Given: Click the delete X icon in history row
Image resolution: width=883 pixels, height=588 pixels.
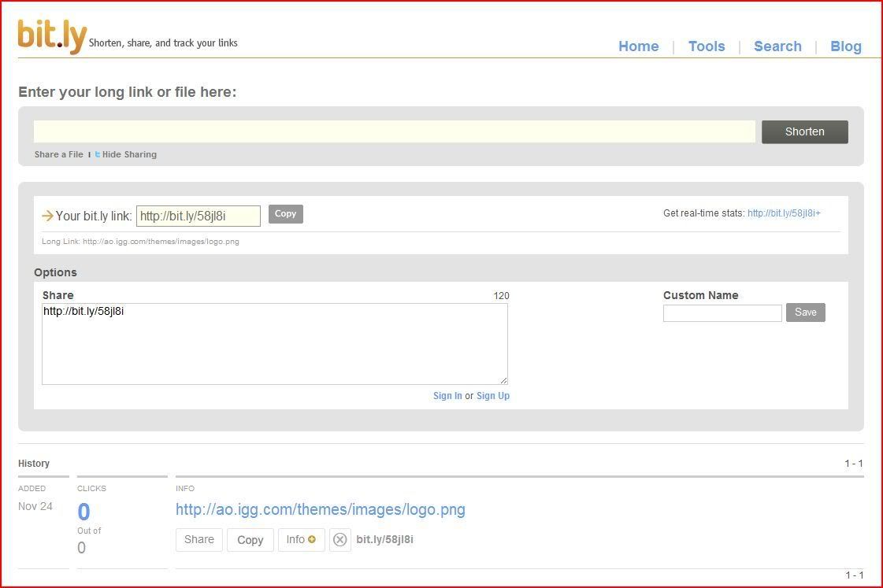Looking at the screenshot, I should pos(340,540).
